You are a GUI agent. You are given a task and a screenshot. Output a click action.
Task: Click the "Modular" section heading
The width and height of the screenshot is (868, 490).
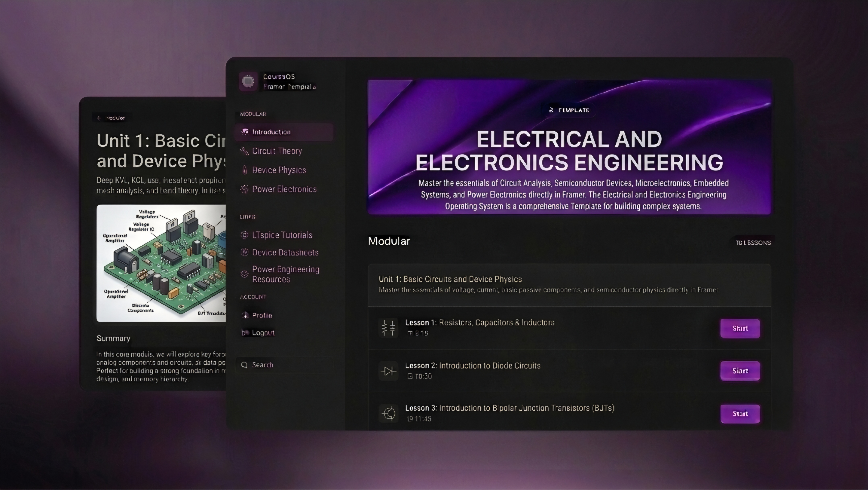(389, 241)
